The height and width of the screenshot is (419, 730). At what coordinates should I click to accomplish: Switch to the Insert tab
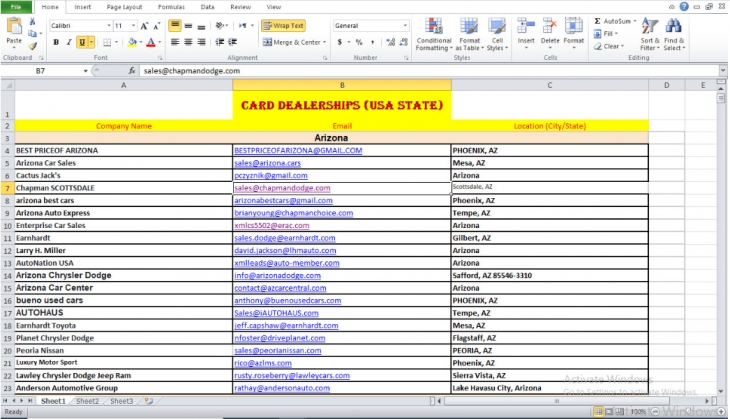pyautogui.click(x=82, y=7)
